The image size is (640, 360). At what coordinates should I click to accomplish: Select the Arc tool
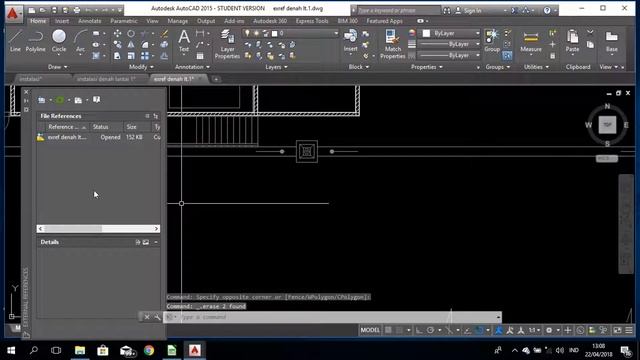click(x=80, y=41)
